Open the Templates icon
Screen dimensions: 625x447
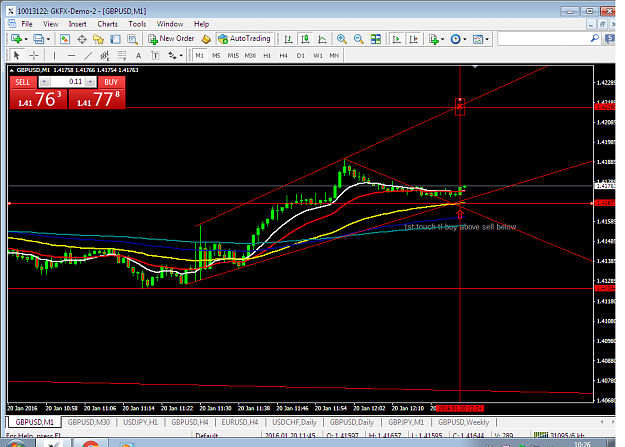click(x=478, y=39)
